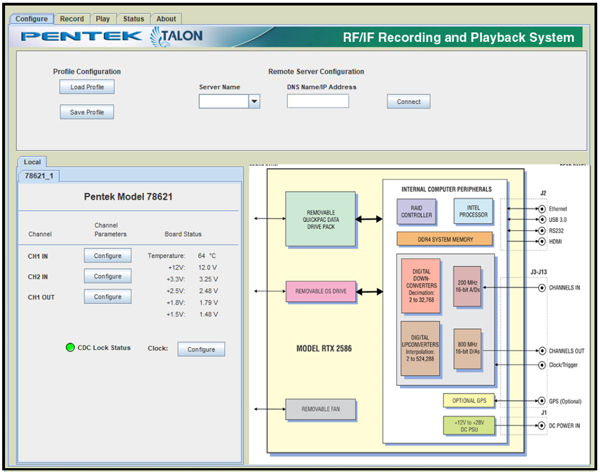Screen dimensions: 600x472
Task: Click the USB 3.0 connector symbol
Action: (541, 220)
